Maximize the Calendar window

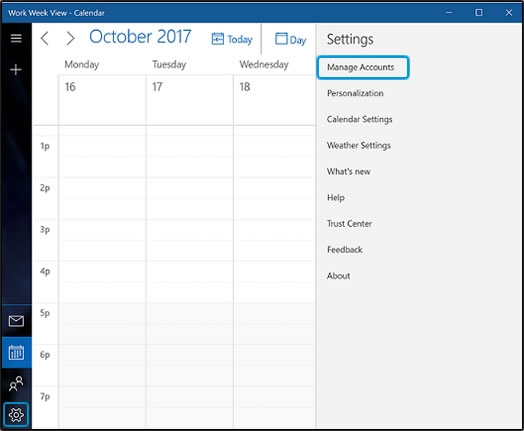pyautogui.click(x=479, y=13)
